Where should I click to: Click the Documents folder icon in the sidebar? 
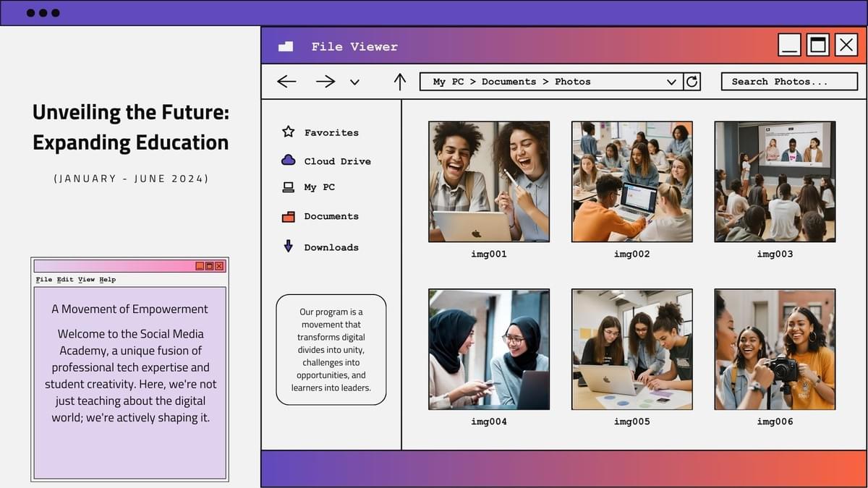[x=288, y=216]
